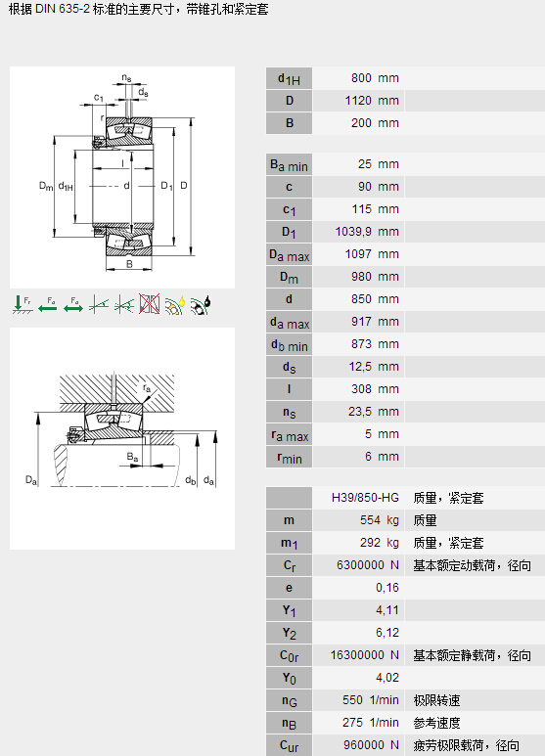Select the l value '308 mm'
Viewport: 545px width, 756px height.
tap(375, 389)
